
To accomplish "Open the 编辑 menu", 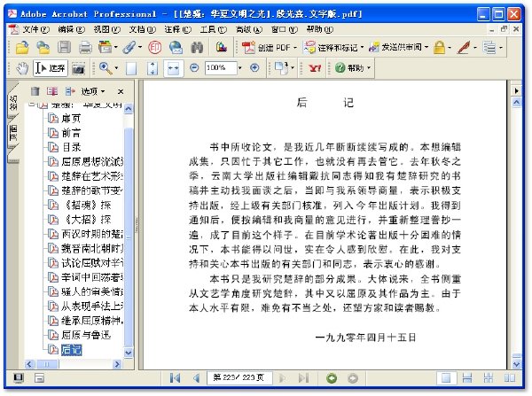I will click(x=71, y=30).
